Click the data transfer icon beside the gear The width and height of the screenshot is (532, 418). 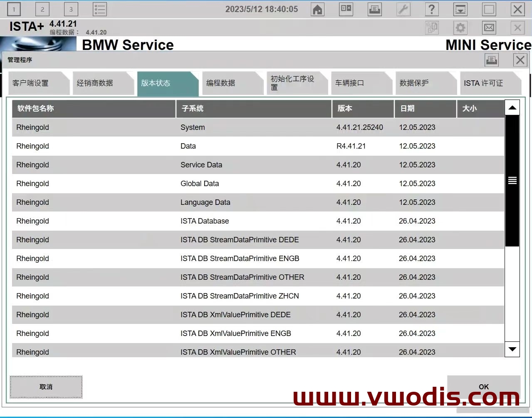432,28
